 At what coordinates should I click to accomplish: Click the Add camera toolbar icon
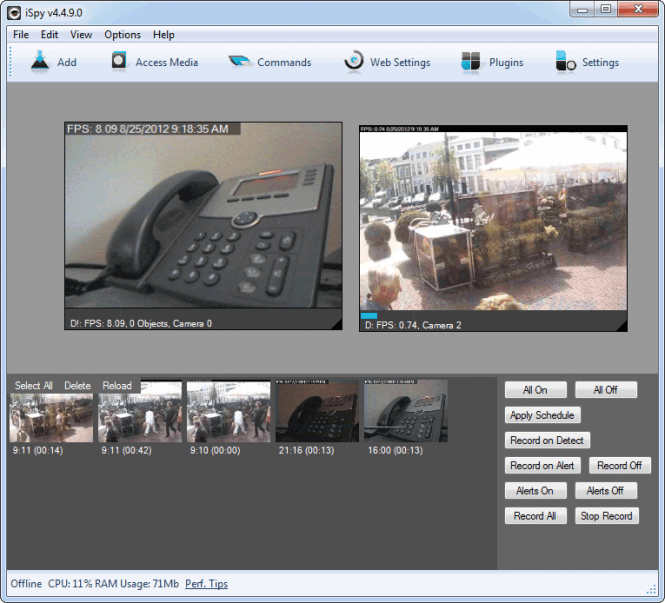click(x=40, y=61)
